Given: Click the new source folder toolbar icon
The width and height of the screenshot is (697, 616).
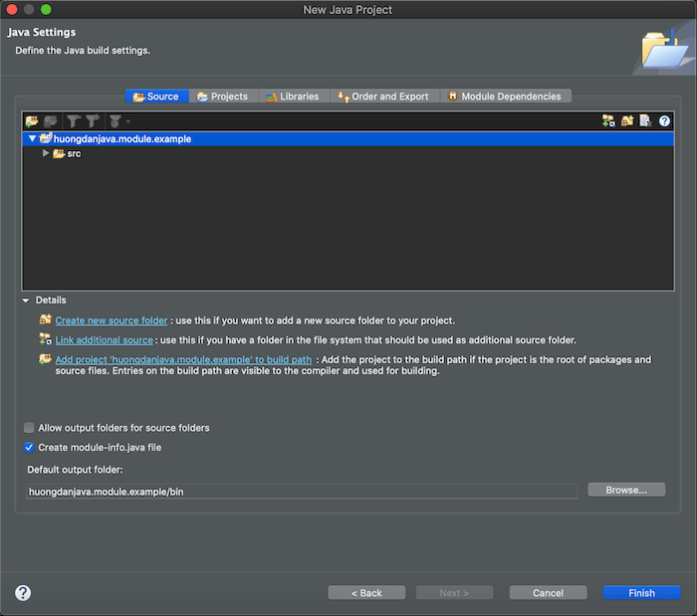Looking at the screenshot, I should tap(627, 120).
